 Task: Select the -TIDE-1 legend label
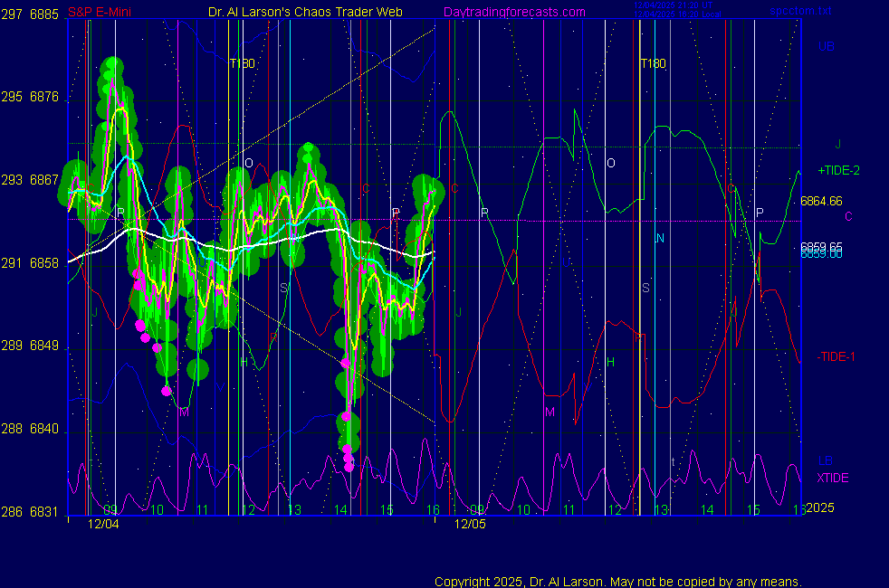coord(836,356)
